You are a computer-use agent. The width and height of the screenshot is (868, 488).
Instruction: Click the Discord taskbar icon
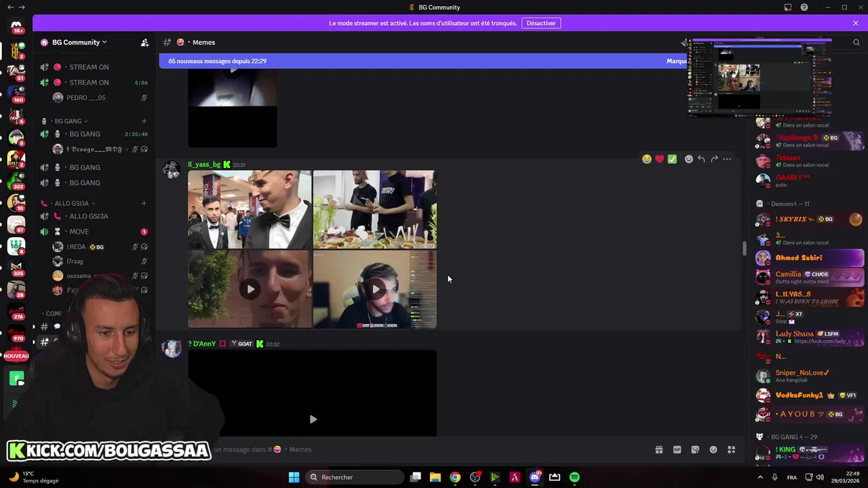tap(535, 477)
